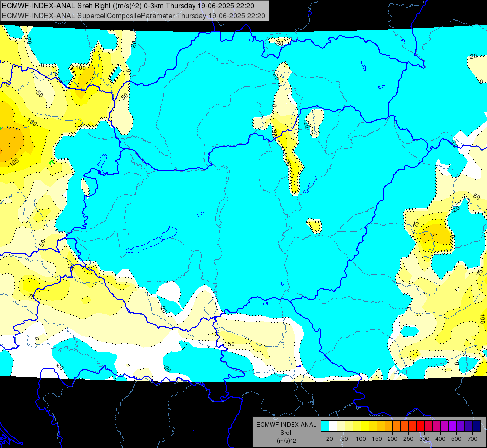Click the legend tick label '250'

[x=408, y=439]
